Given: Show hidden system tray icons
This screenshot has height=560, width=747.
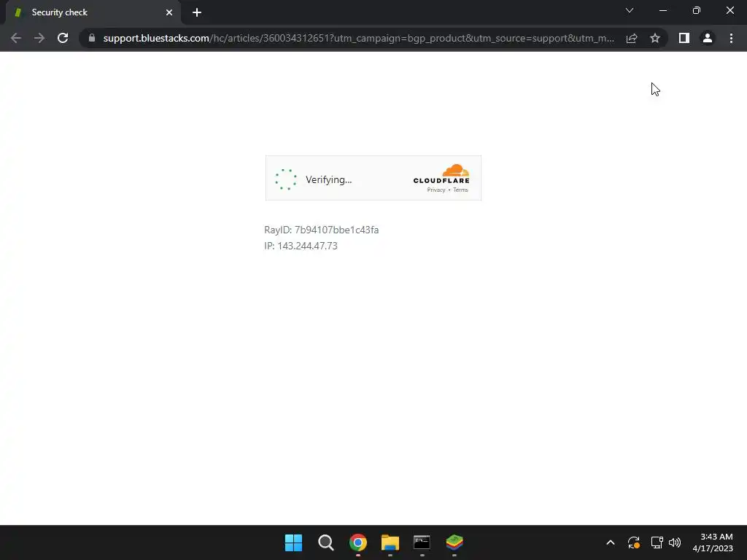Looking at the screenshot, I should (611, 542).
